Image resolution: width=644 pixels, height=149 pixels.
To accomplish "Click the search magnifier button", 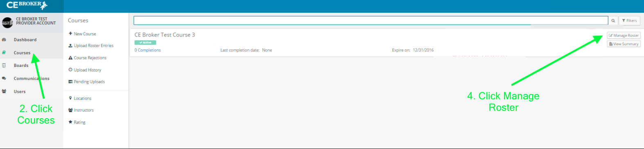I will 613,21.
